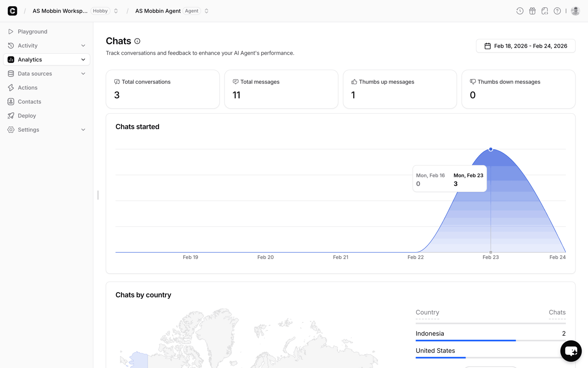Click the Mon, Feb 23 tooltip label

tap(468, 175)
